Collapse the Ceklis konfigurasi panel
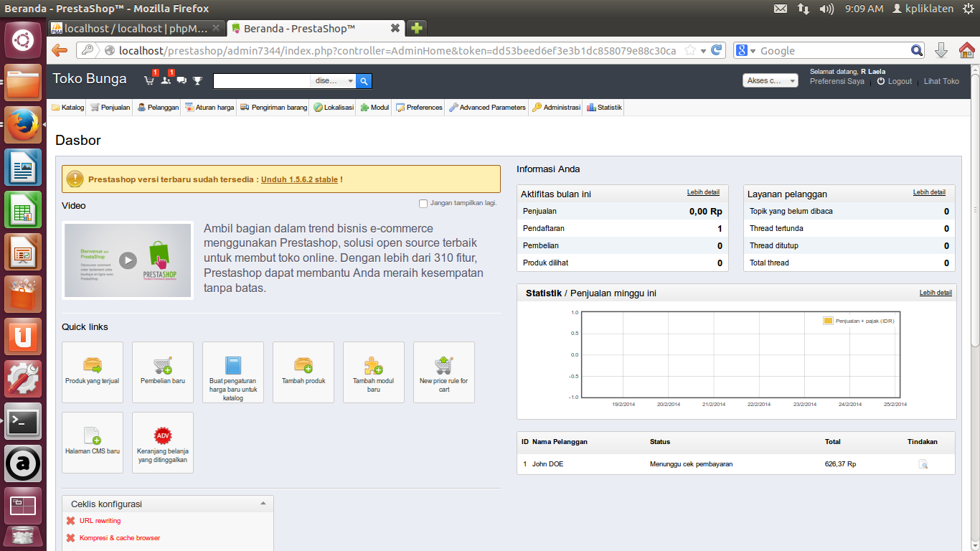This screenshot has width=980, height=551. pos(263,504)
